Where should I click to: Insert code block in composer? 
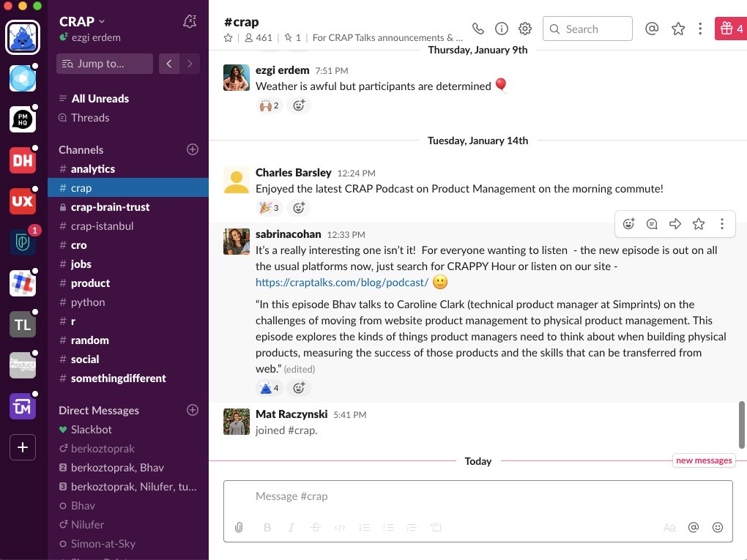pos(436,527)
